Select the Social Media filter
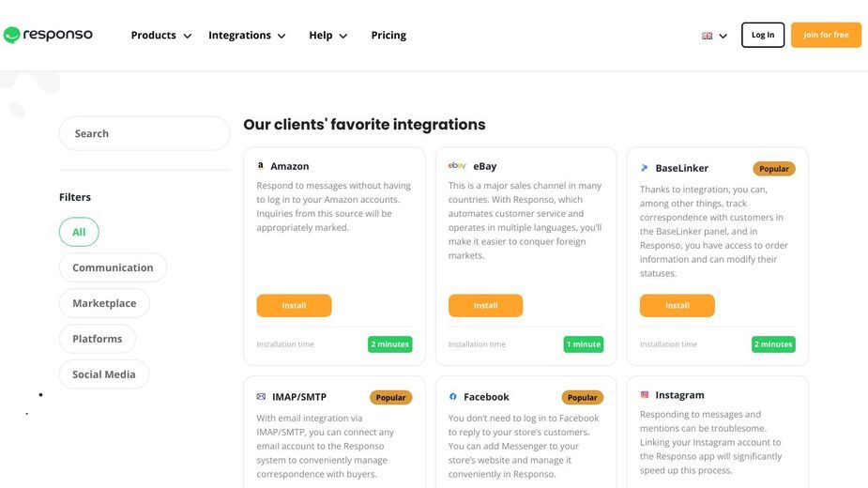 click(104, 374)
